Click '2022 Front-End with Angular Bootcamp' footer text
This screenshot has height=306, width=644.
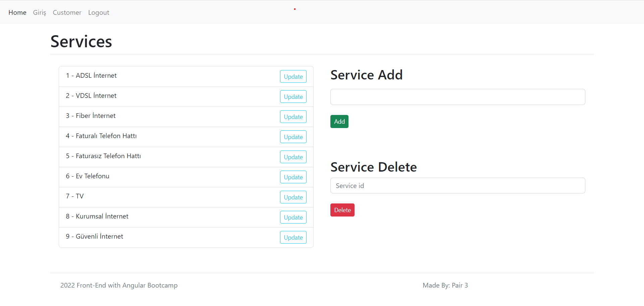tap(119, 285)
